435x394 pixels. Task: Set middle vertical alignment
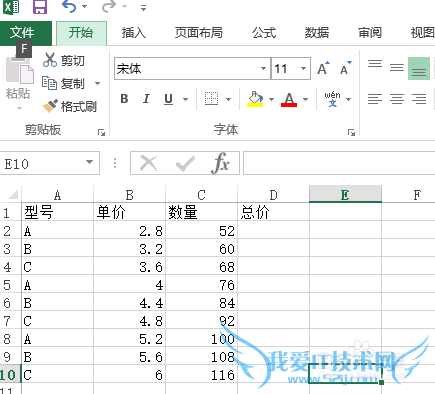397,68
